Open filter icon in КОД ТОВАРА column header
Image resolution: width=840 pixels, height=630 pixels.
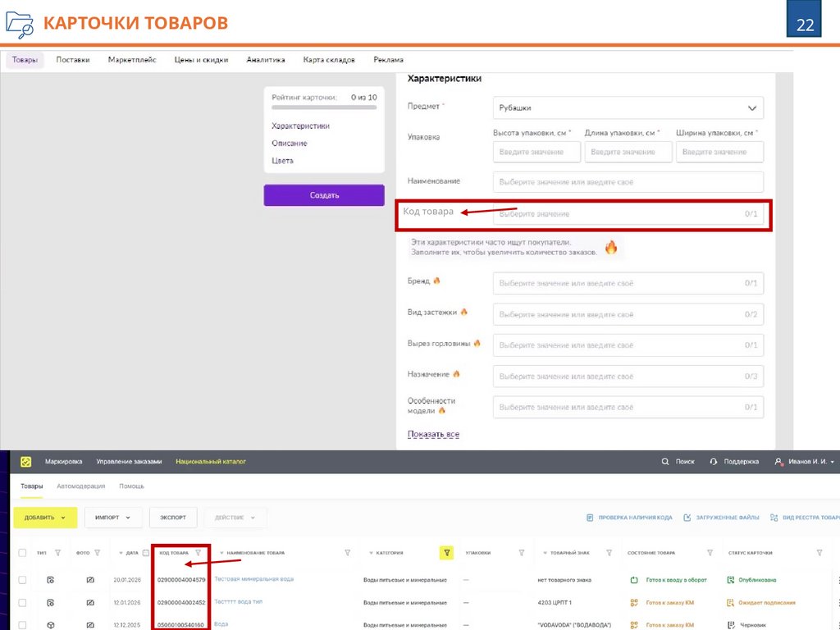pos(198,552)
